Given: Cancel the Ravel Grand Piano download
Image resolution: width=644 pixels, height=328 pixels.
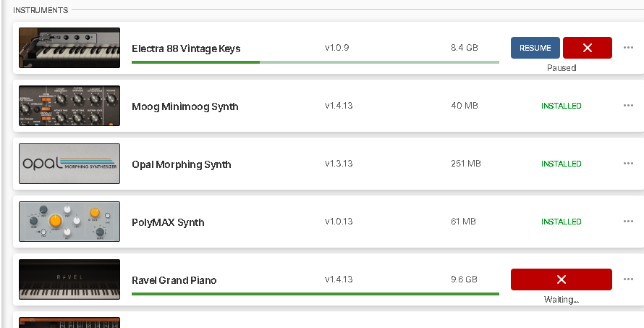Looking at the screenshot, I should [x=561, y=279].
